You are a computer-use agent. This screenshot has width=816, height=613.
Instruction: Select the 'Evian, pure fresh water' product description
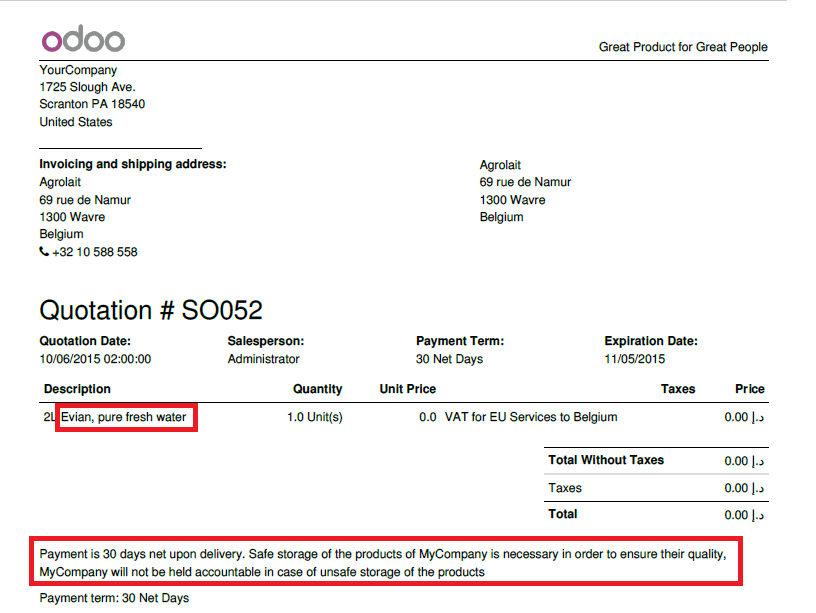125,417
